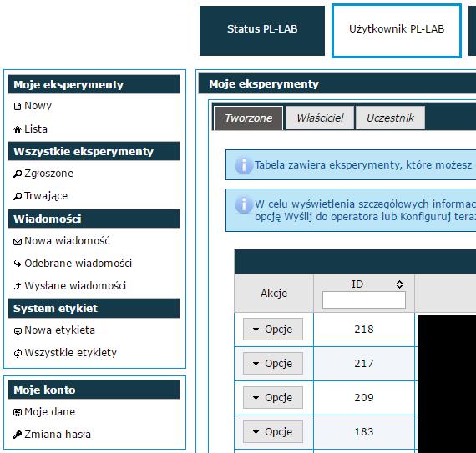Click the Wiadomości sidebar header
This screenshot has width=476, height=453.
tap(94, 219)
